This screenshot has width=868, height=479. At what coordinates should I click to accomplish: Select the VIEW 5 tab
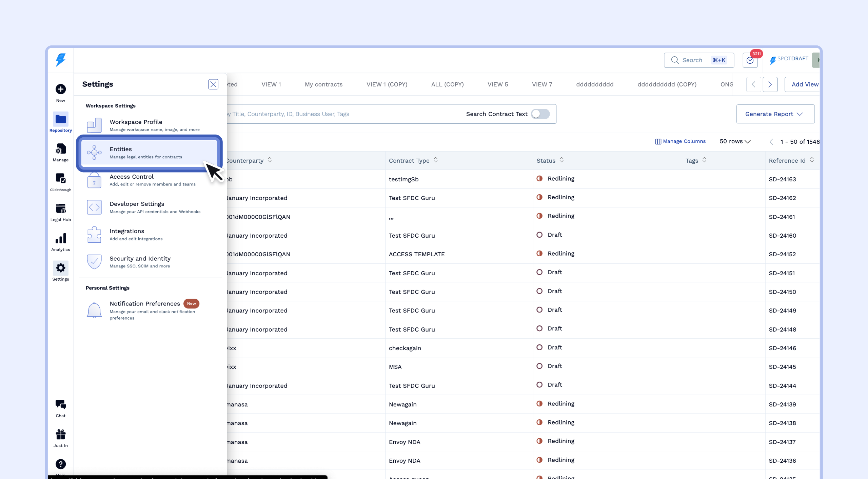(497, 84)
